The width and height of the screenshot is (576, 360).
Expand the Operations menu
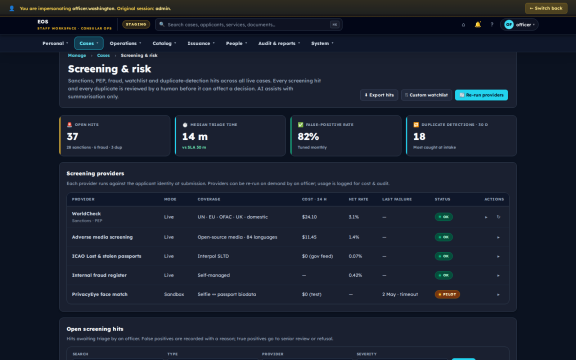(125, 43)
